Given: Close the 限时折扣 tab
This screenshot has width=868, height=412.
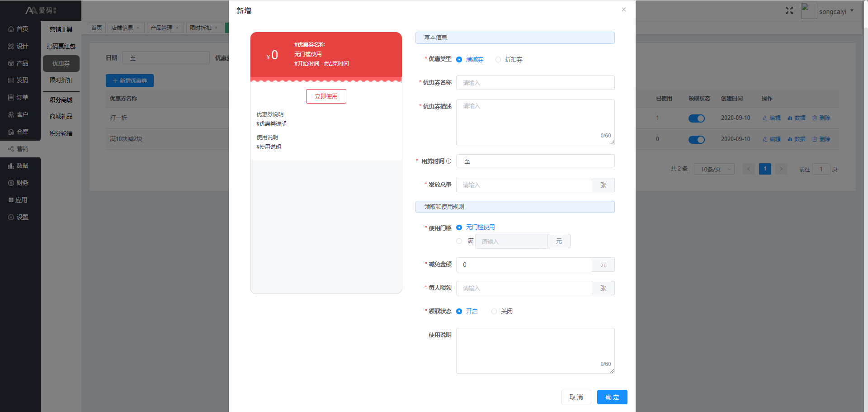Looking at the screenshot, I should pos(216,28).
